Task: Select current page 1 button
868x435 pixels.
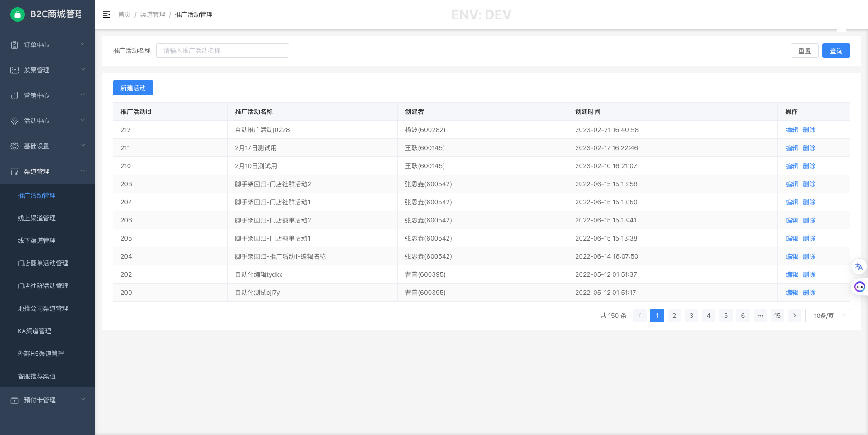Action: tap(657, 316)
